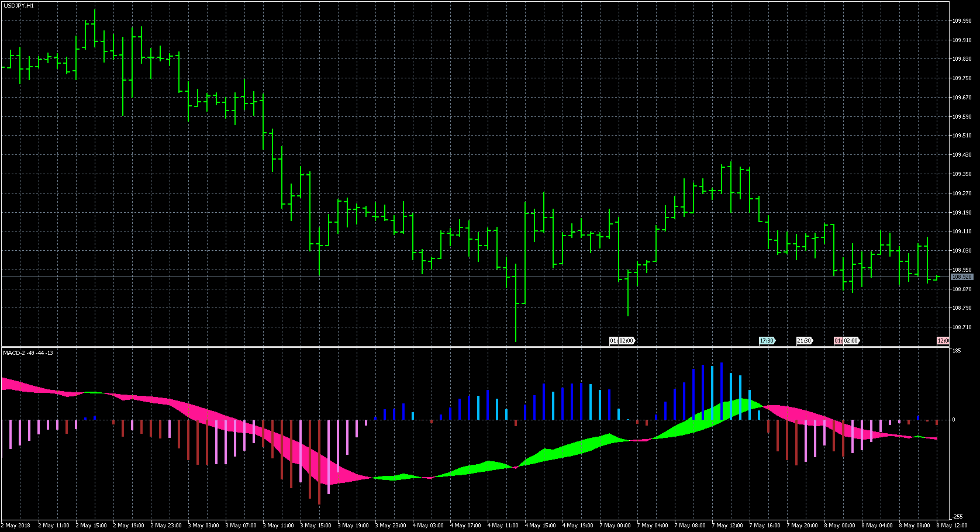Click the 109.270 price scale label
This screenshot has width=980, height=532.
tap(962, 194)
